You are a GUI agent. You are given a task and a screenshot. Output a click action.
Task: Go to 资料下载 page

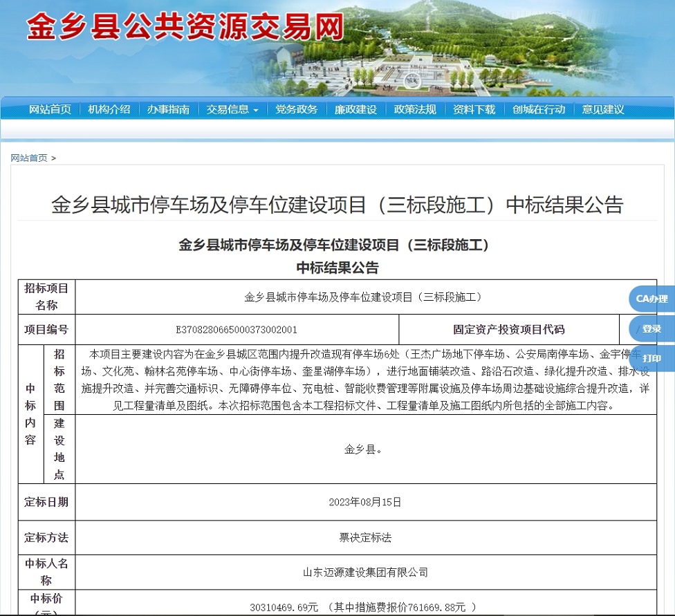coord(474,110)
